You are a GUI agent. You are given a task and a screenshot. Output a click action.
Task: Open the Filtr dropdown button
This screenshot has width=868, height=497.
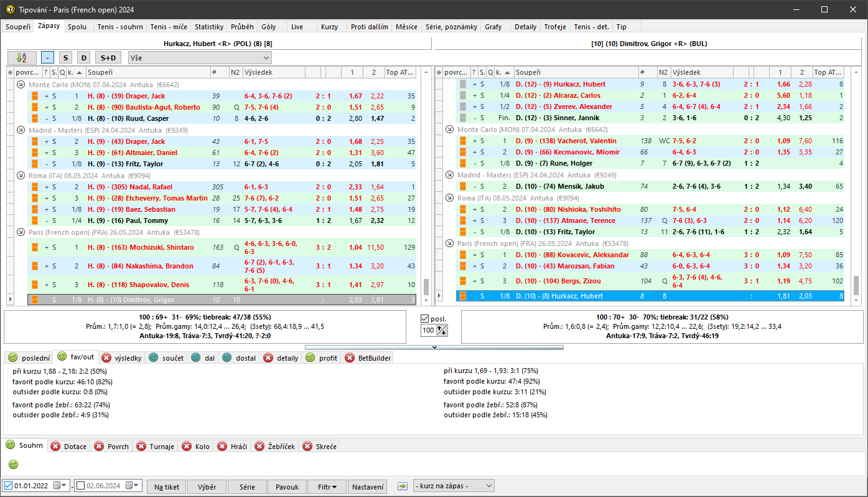pos(327,486)
